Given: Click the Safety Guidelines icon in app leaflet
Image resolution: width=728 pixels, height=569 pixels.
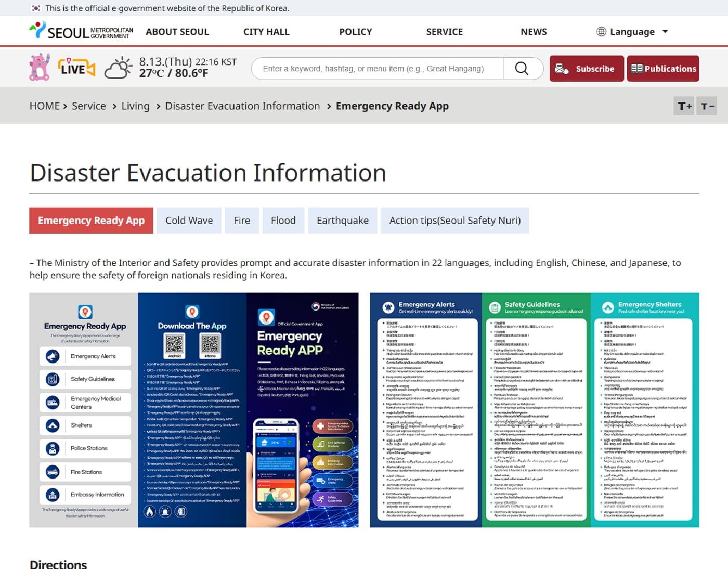Looking at the screenshot, I should pos(53,379).
